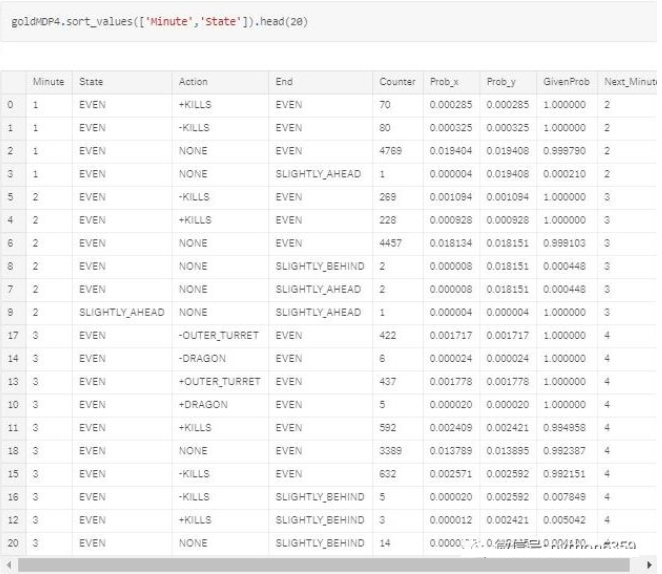Click Counter value 4457
The width and height of the screenshot is (662, 574).
point(390,243)
